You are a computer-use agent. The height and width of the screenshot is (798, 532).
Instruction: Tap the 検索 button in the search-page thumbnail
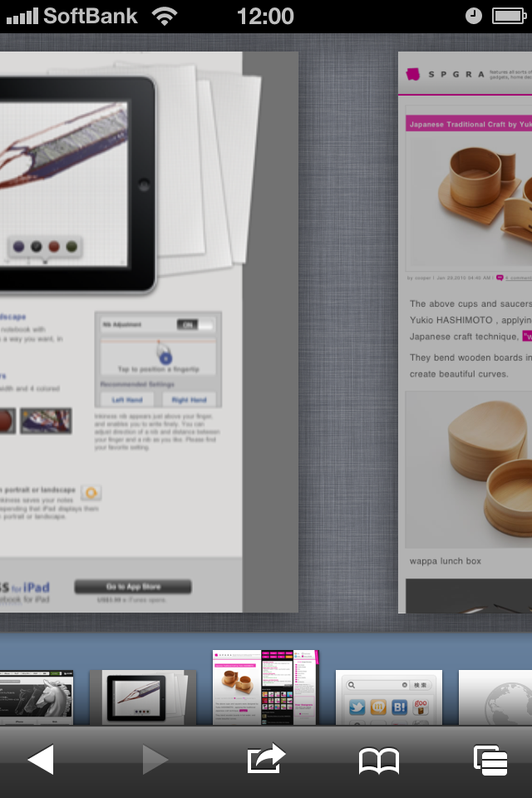click(x=421, y=685)
